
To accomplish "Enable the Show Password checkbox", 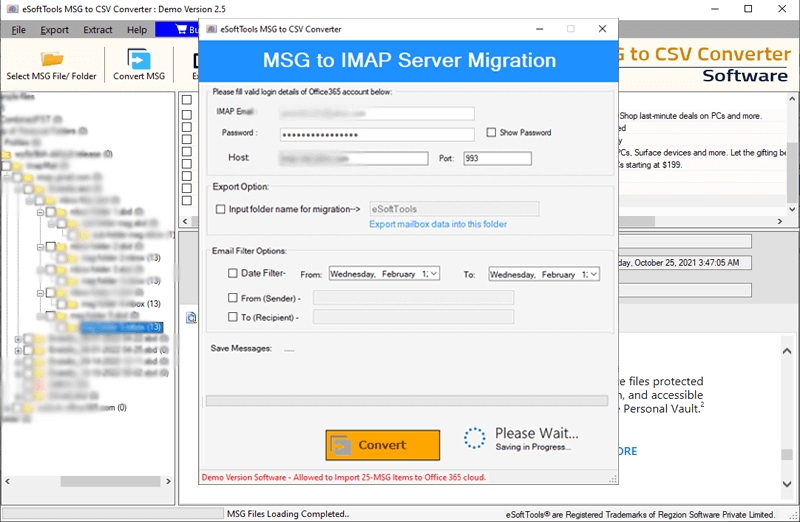I will coord(491,133).
